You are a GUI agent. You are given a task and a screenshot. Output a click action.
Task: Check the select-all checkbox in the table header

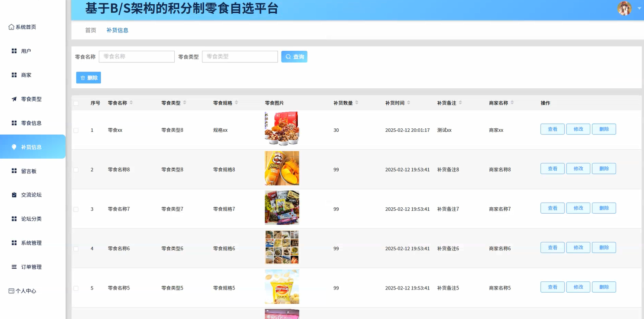76,103
